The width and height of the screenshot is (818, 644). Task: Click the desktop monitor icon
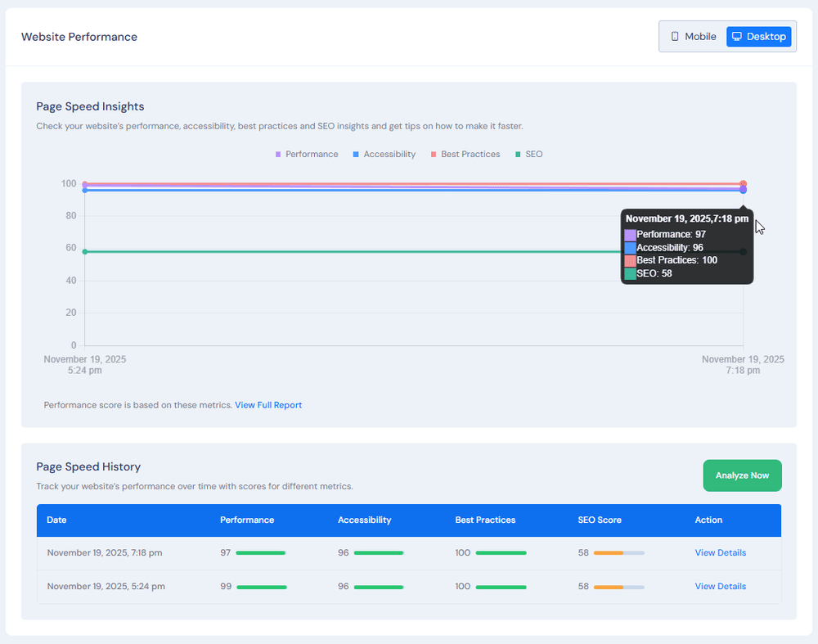tap(737, 37)
